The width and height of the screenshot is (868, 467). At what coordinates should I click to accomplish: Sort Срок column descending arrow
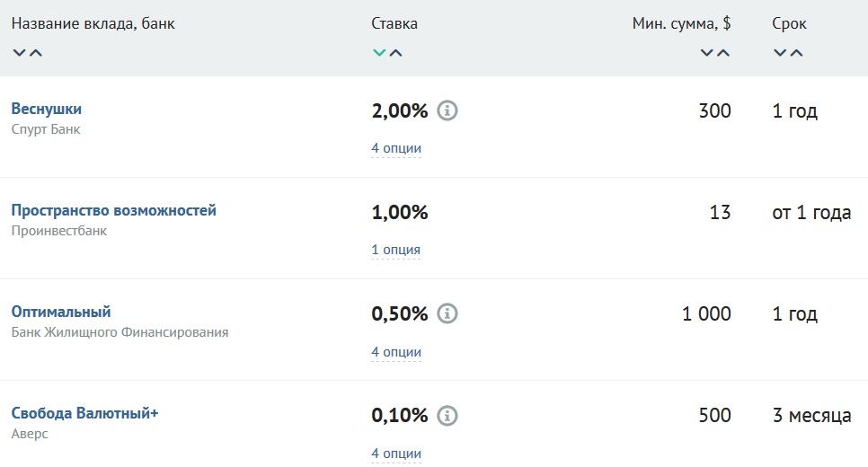780,53
